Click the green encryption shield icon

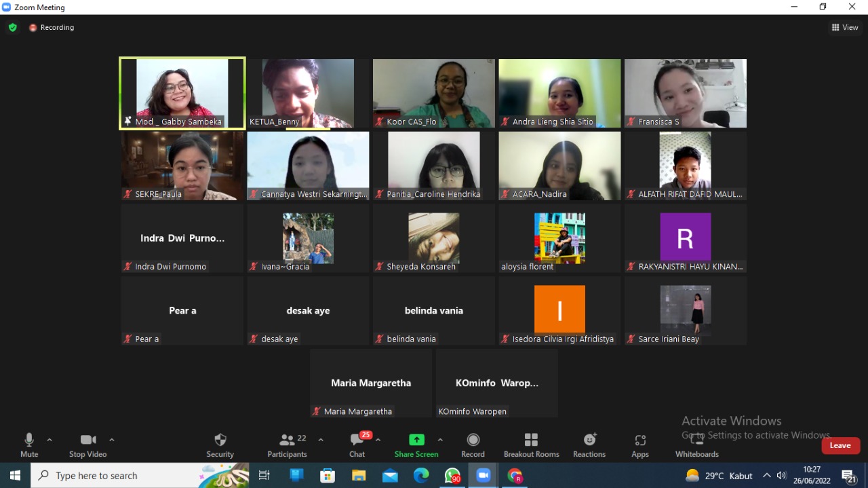pyautogui.click(x=12, y=28)
